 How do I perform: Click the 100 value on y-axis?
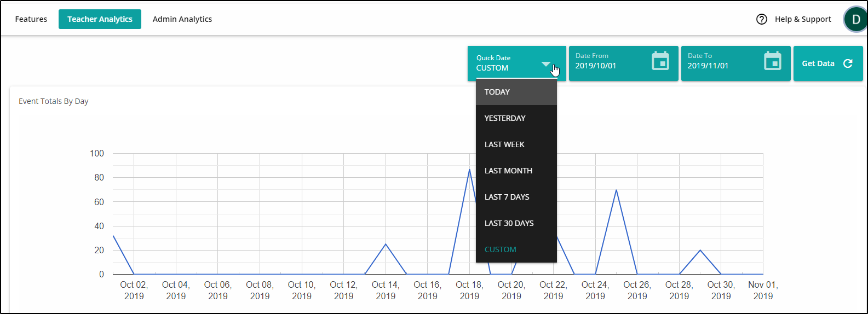[97, 153]
